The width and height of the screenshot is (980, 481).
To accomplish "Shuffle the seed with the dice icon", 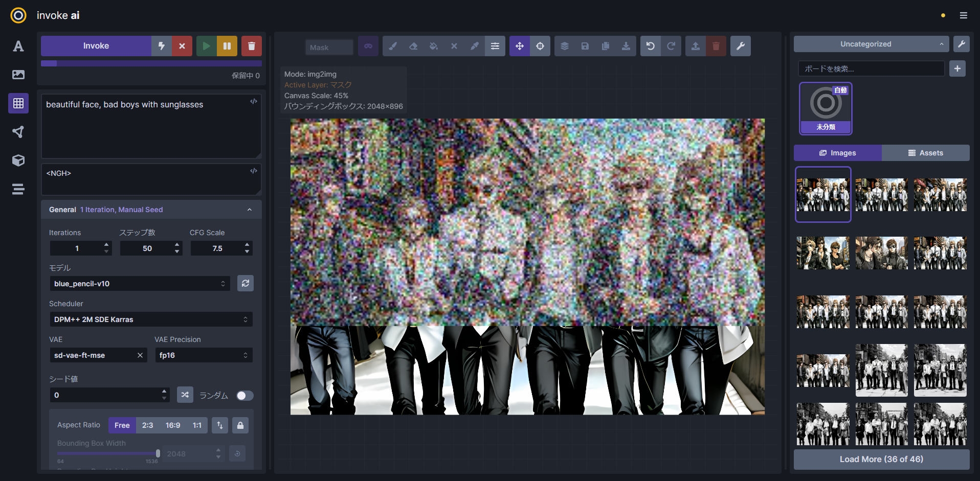I will pyautogui.click(x=185, y=395).
